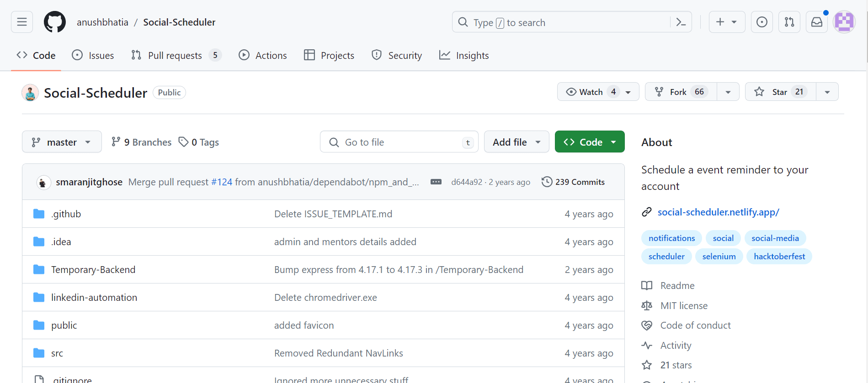This screenshot has width=868, height=383.
Task: Expand the create new plus dropdown
Action: [727, 22]
